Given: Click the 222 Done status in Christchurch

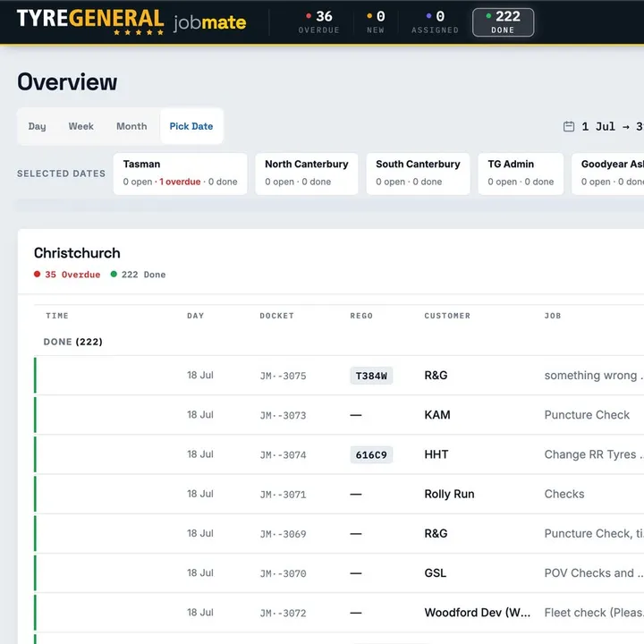Looking at the screenshot, I should (x=138, y=275).
